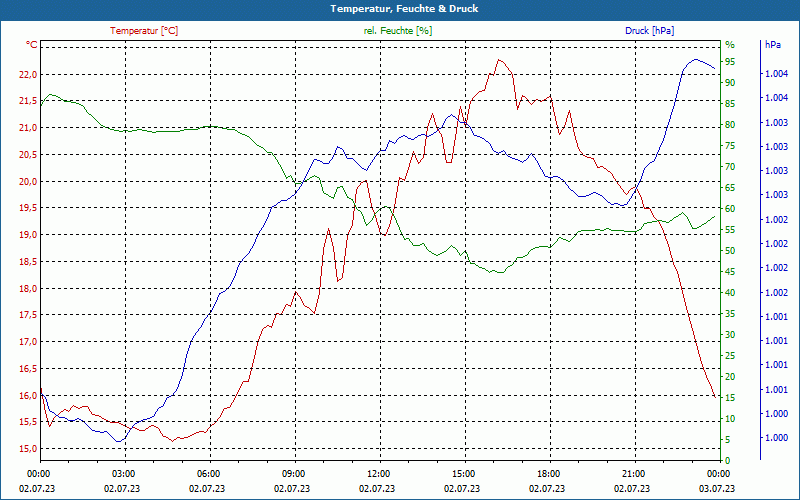Click the 60 humidity axis value
The width and height of the screenshot is (800, 500).
tap(730, 209)
